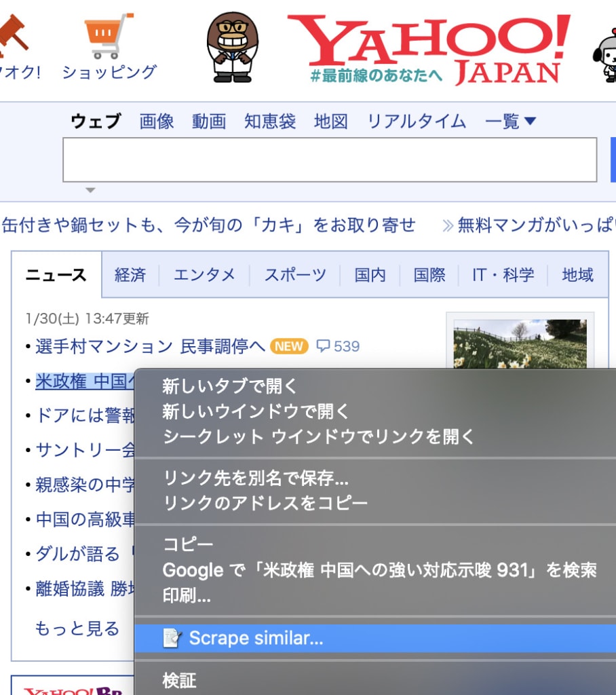The height and width of the screenshot is (695, 616).
Task: Open the カキ お取り寄せ promotional link
Action: [209, 225]
